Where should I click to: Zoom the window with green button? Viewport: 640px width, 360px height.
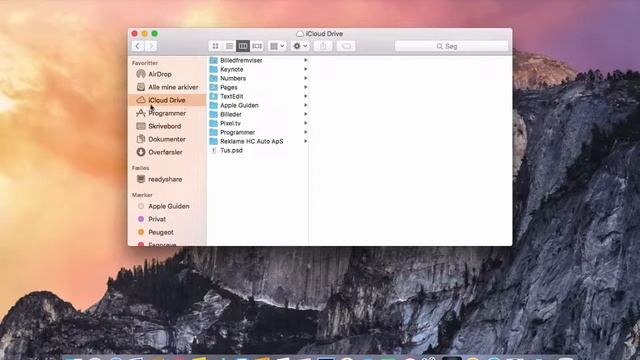(155, 33)
